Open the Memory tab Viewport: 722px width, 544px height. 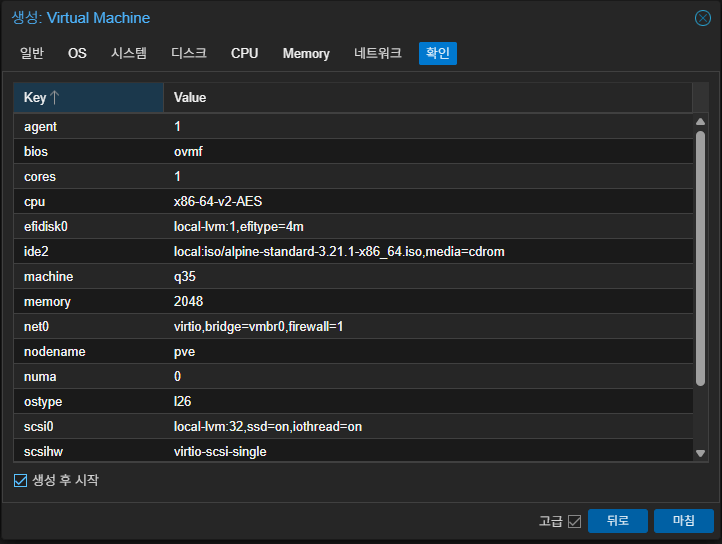[x=306, y=53]
